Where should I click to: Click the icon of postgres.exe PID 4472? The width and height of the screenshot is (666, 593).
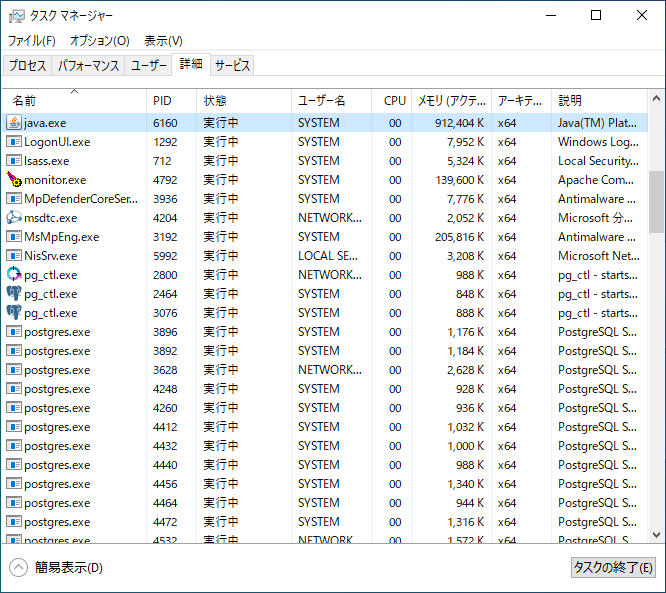point(14,522)
